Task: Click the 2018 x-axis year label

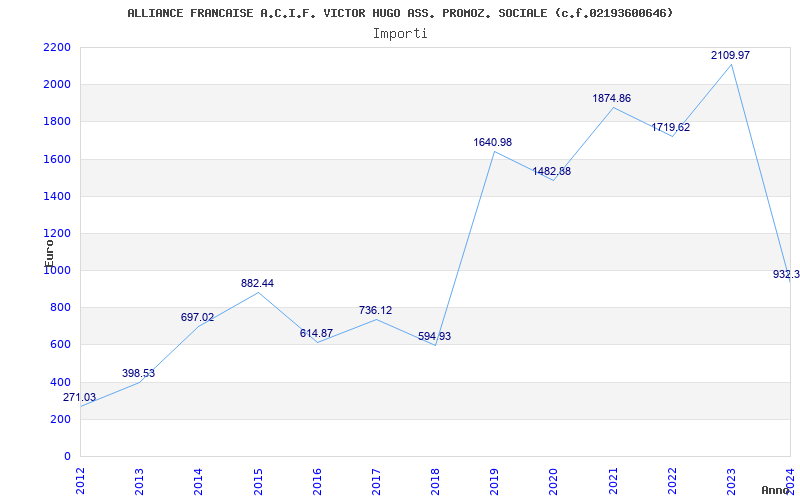Action: [436, 481]
